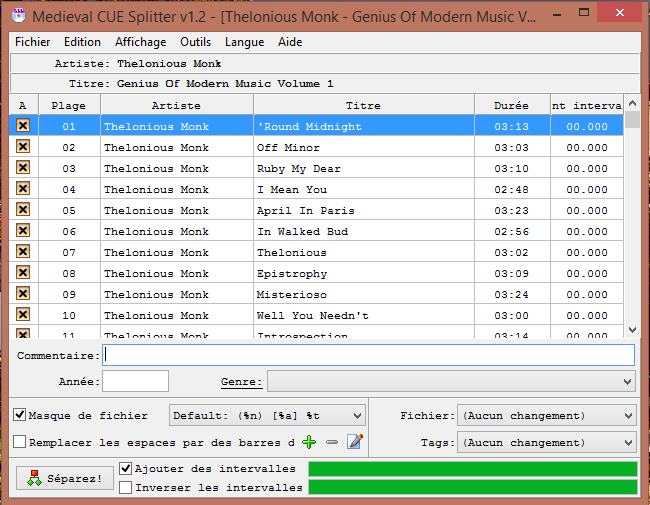The height and width of the screenshot is (505, 650).
Task: Uncheck track 02 Off Minor checkbox
Action: point(23,146)
